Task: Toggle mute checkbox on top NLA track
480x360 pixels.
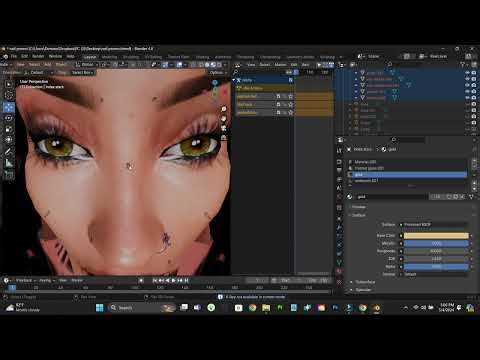Action: [x=278, y=96]
